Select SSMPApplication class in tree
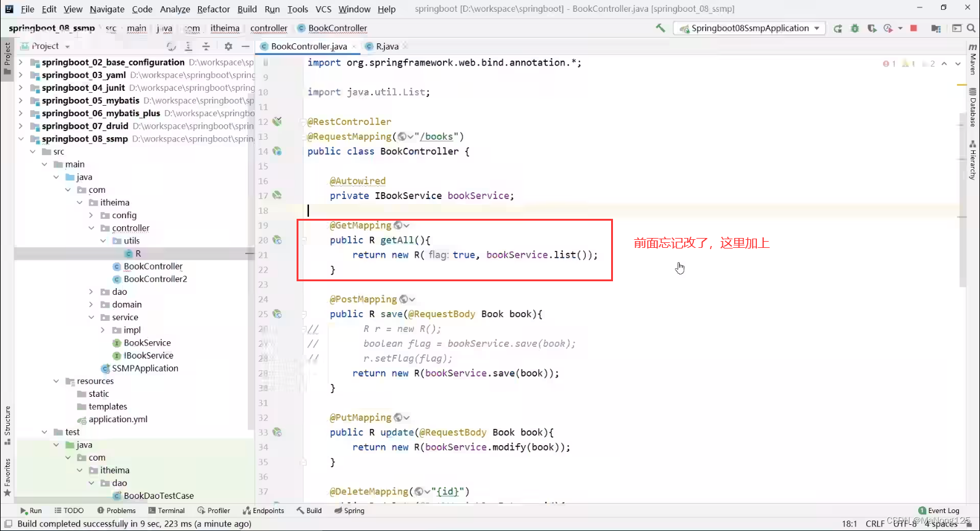Image resolution: width=980 pixels, height=531 pixels. pyautogui.click(x=145, y=368)
